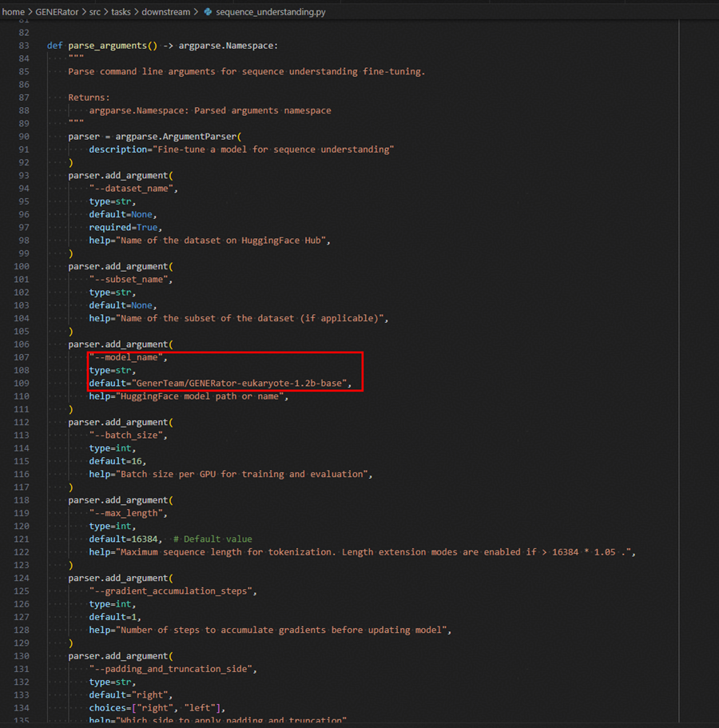Click 'type=int' on line 114
The width and height of the screenshot is (719, 728).
113,448
